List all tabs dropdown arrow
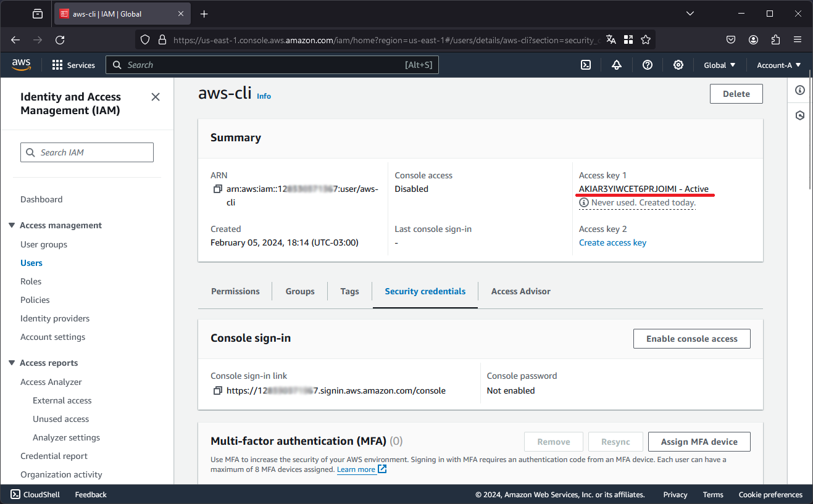This screenshot has height=504, width=813. (690, 14)
